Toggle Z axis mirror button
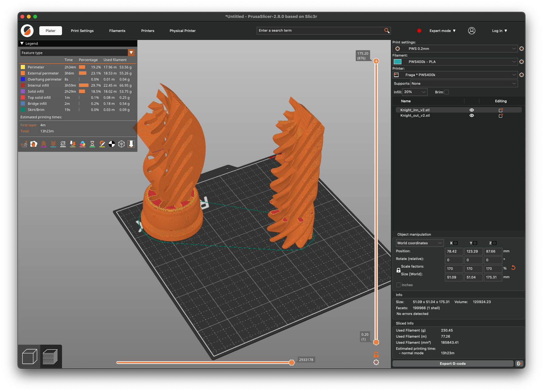Screen dimensions: 543x392 [x=494, y=243]
